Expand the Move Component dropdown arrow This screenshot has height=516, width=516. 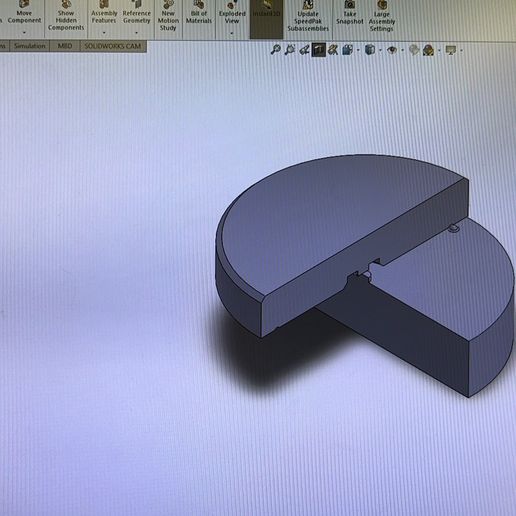tap(24, 33)
